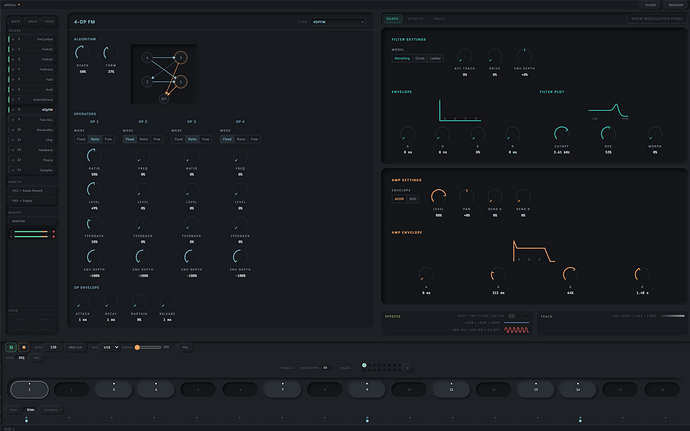Turn the OP 1 Level knob

[x=94, y=190]
